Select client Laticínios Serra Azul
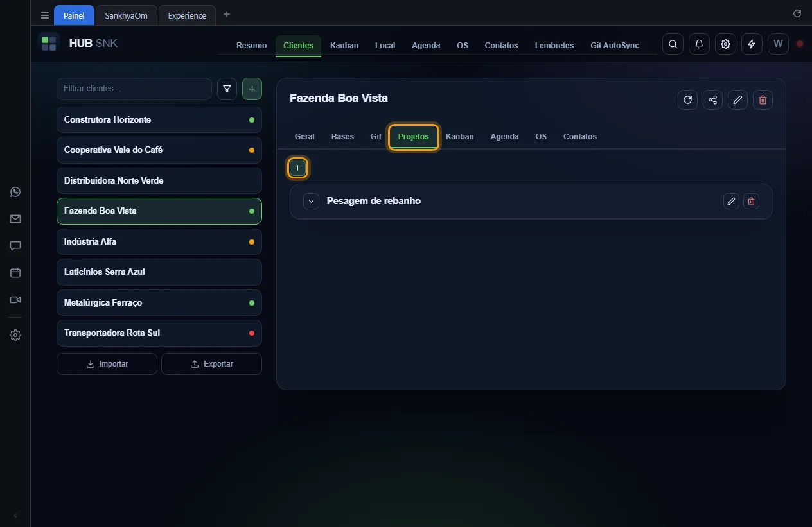812x527 pixels. point(159,272)
